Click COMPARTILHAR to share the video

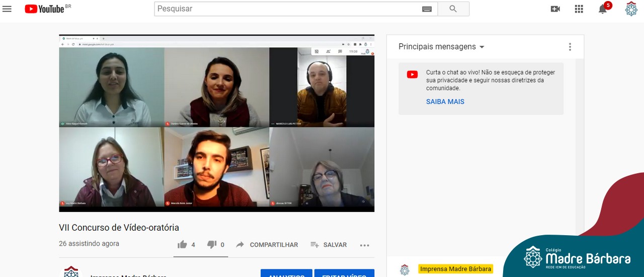267,245
